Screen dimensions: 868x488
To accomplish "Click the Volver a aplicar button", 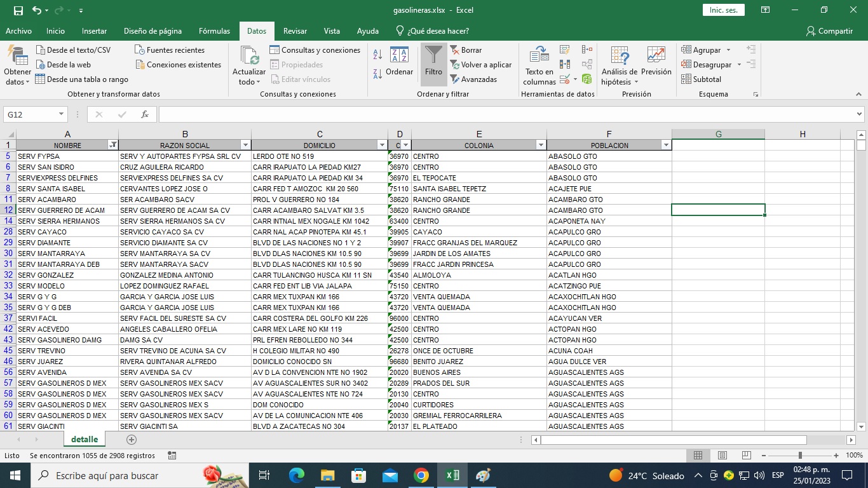I will [x=481, y=65].
